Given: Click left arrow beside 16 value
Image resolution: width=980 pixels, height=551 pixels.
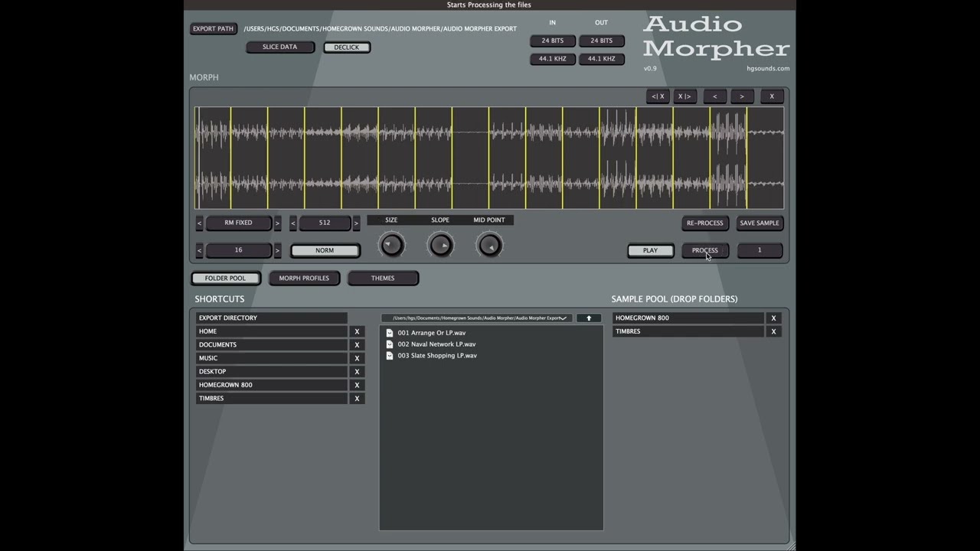Looking at the screenshot, I should [x=200, y=250].
